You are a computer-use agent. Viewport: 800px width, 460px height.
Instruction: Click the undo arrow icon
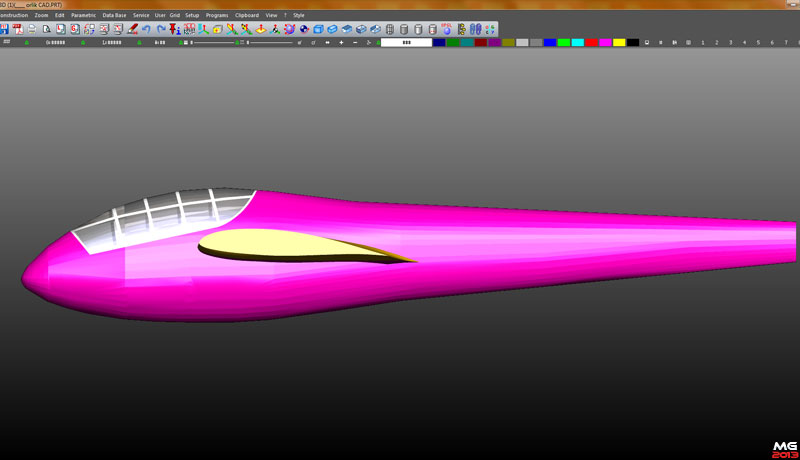pos(146,29)
